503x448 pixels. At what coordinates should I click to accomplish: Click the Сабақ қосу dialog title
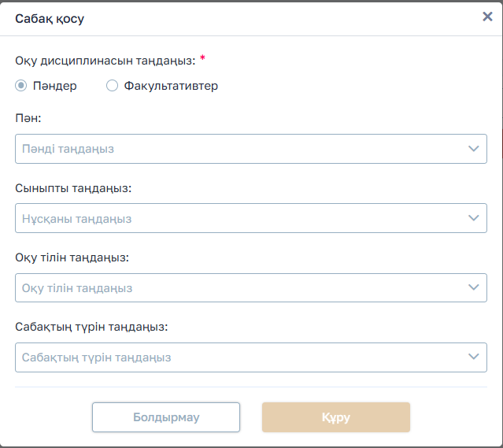point(50,18)
